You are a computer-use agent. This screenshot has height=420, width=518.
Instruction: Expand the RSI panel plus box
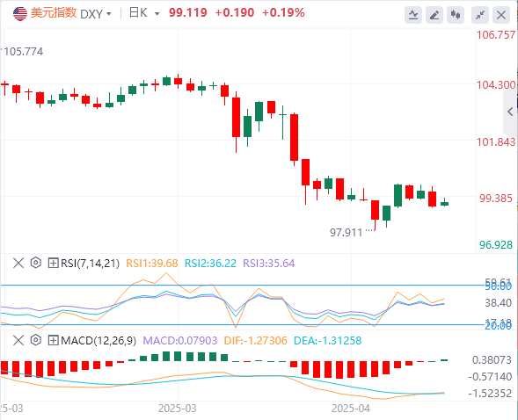coord(53,263)
